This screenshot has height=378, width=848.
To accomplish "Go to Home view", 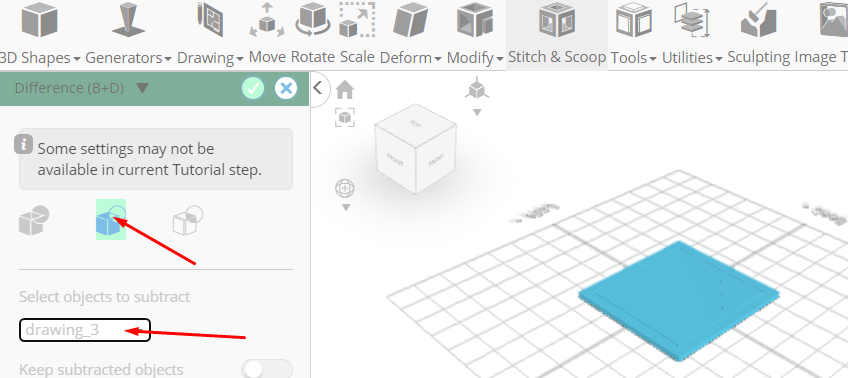I will click(344, 90).
